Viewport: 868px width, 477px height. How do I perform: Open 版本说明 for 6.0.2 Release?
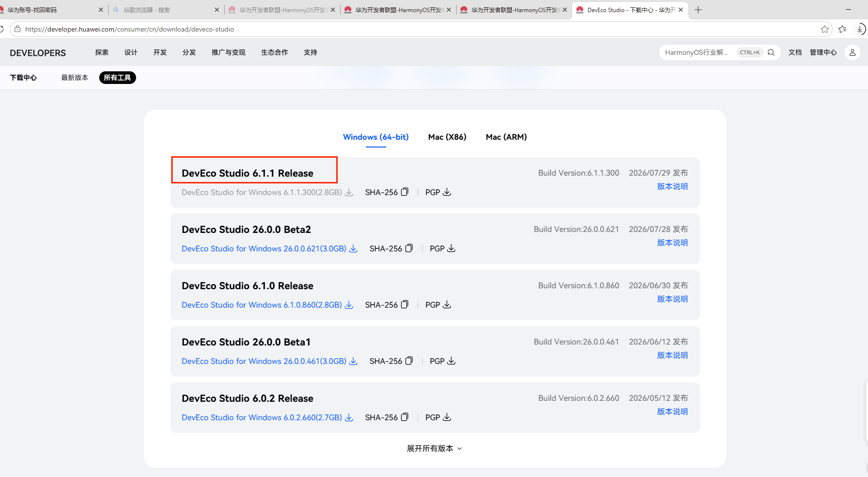click(672, 411)
